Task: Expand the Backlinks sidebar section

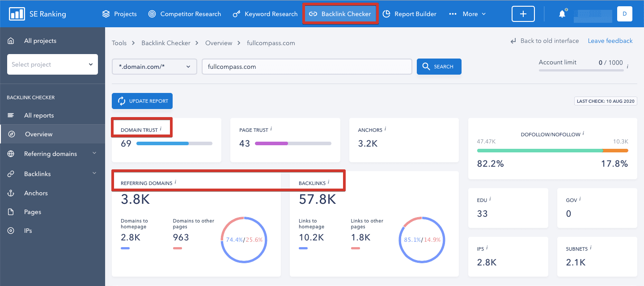Action: point(94,173)
